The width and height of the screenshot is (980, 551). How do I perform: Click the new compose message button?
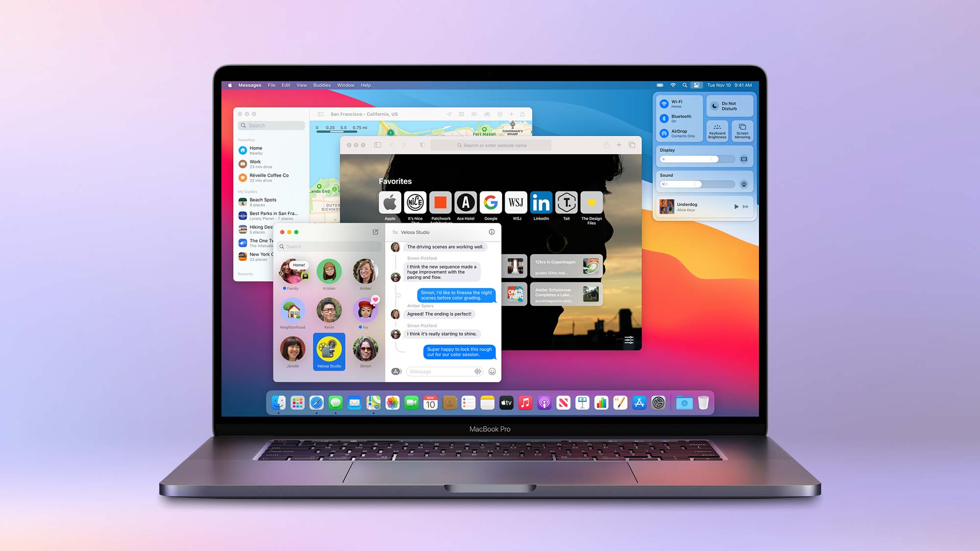(x=374, y=232)
